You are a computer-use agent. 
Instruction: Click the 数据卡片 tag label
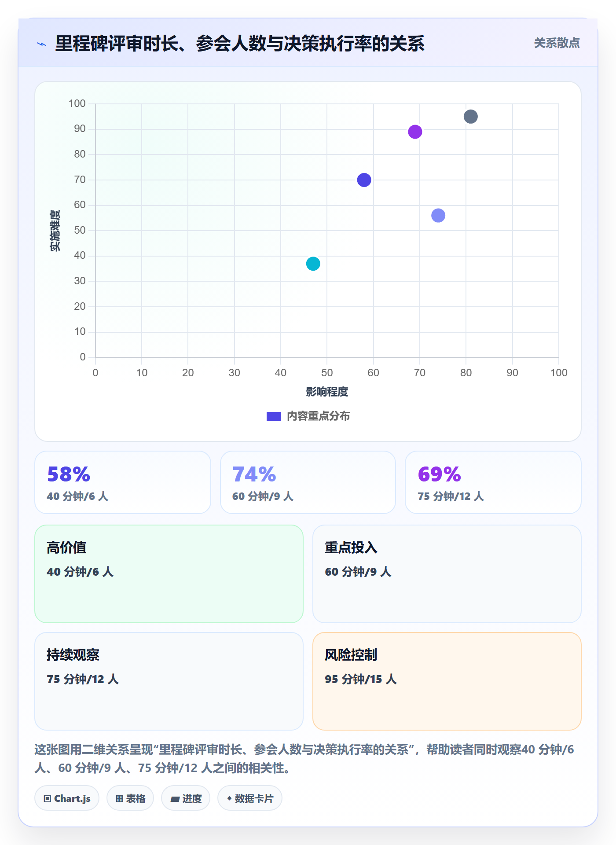254,799
